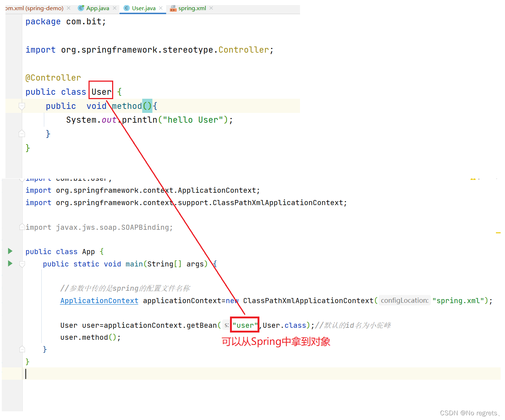Click the println call in User.java
505x420 pixels.
139,120
